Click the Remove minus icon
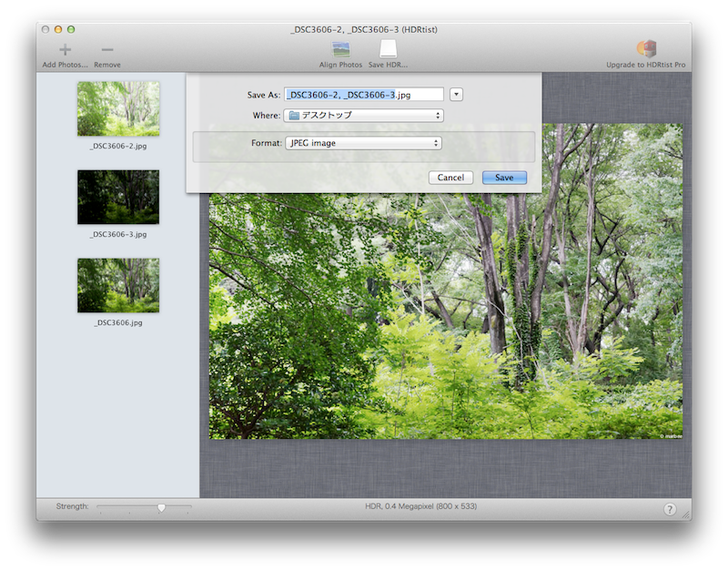Screen dimensions: 728x571 106,50
